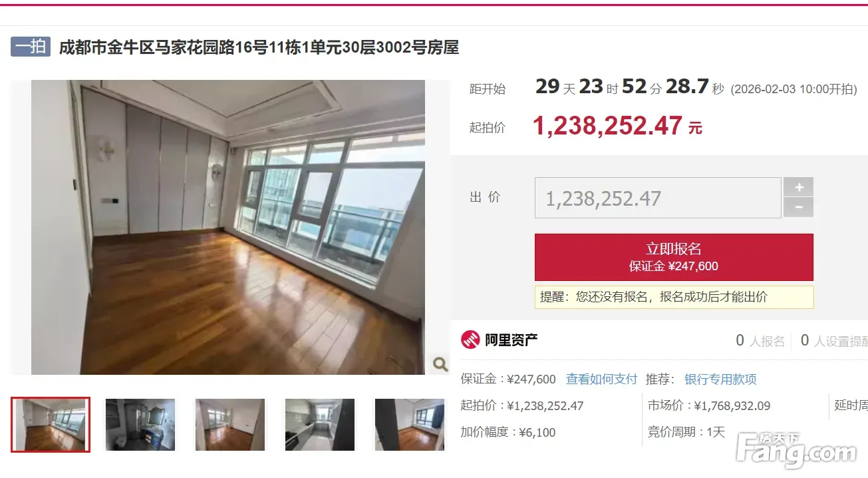
Task: Open the 银行专用款项 link
Action: click(x=720, y=379)
